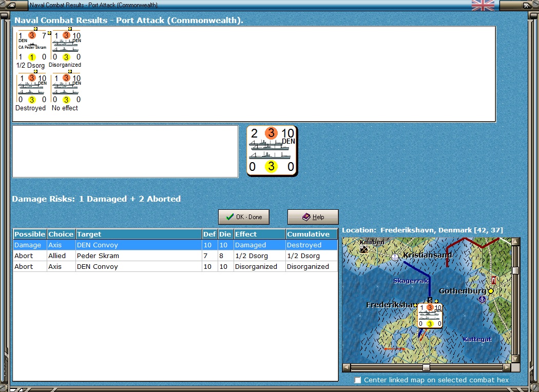Select the Destroyed DEN convoy counter
Viewport: 539px width, 392px height.
tap(32, 88)
